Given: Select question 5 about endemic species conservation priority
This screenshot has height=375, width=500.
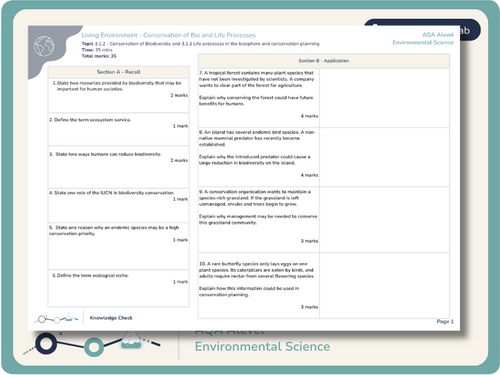Looking at the screenshot, I should [114, 230].
